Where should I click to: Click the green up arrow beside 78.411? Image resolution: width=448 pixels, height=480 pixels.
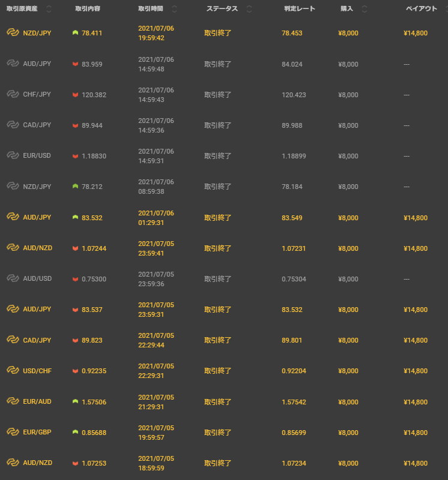[x=75, y=33]
